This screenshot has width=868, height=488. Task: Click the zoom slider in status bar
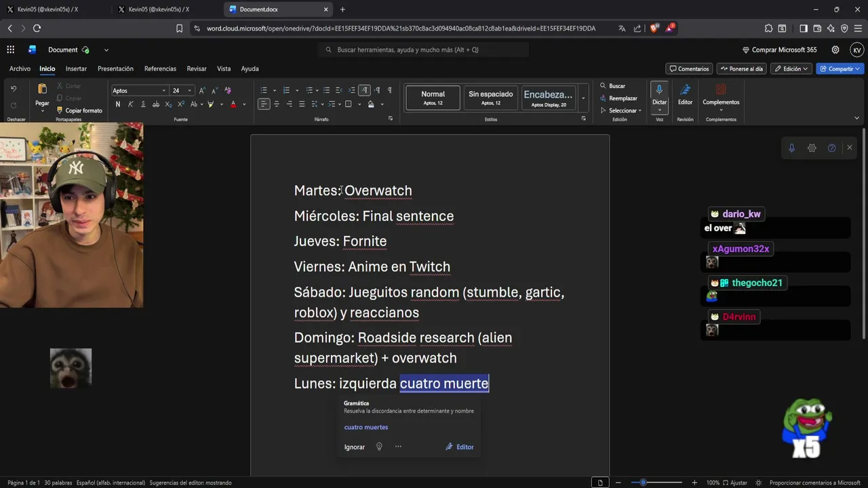pos(656,483)
